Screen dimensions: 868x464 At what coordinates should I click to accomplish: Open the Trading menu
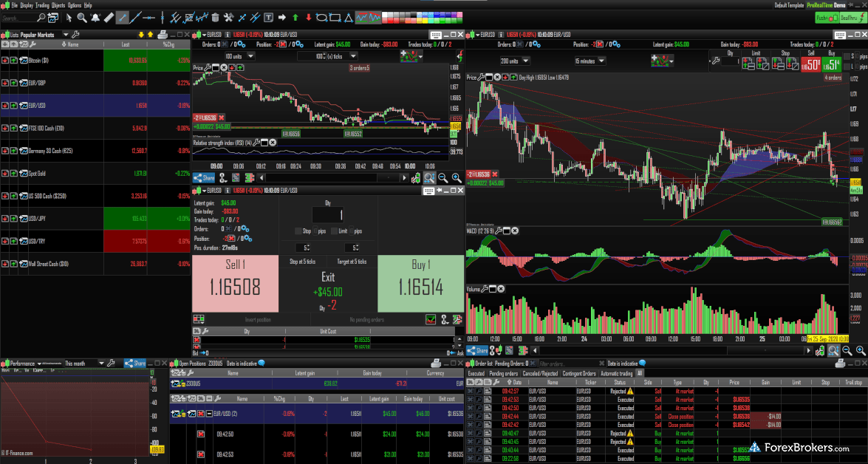tap(41, 4)
